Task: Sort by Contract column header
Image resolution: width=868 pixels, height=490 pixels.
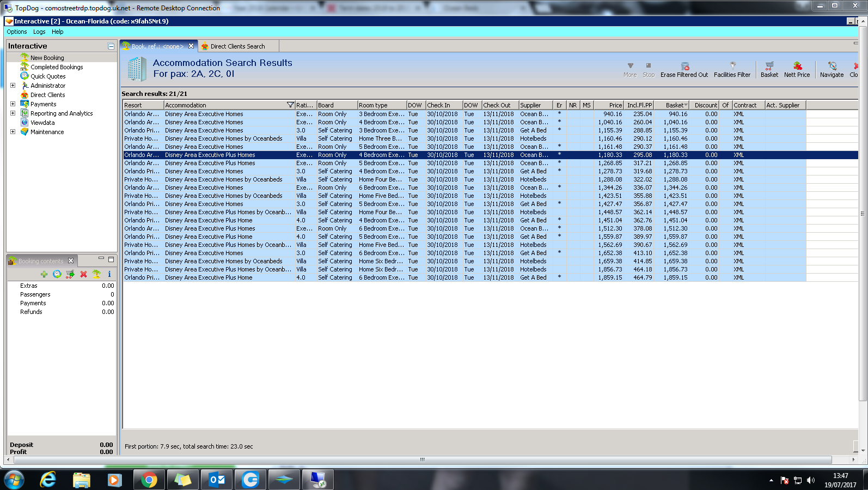Action: 748,105
